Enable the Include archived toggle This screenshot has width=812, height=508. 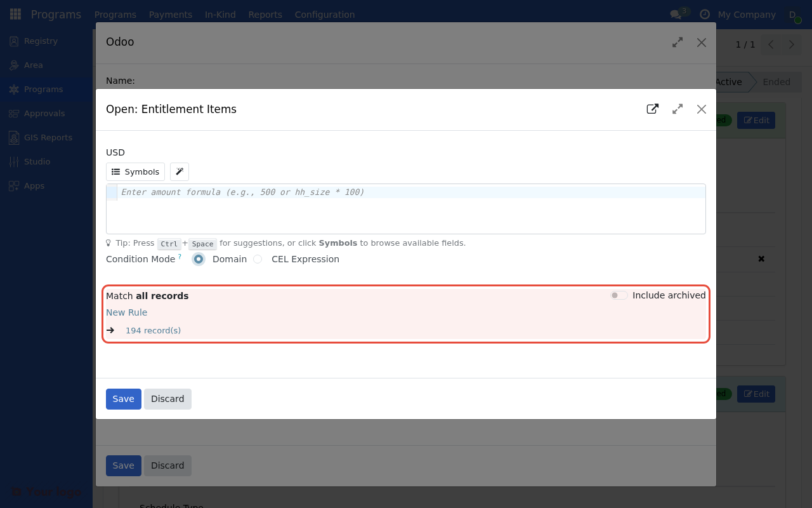[x=618, y=295]
